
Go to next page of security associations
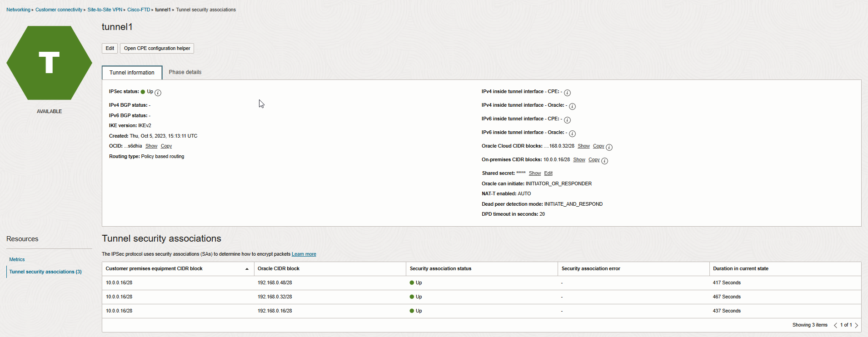856,325
